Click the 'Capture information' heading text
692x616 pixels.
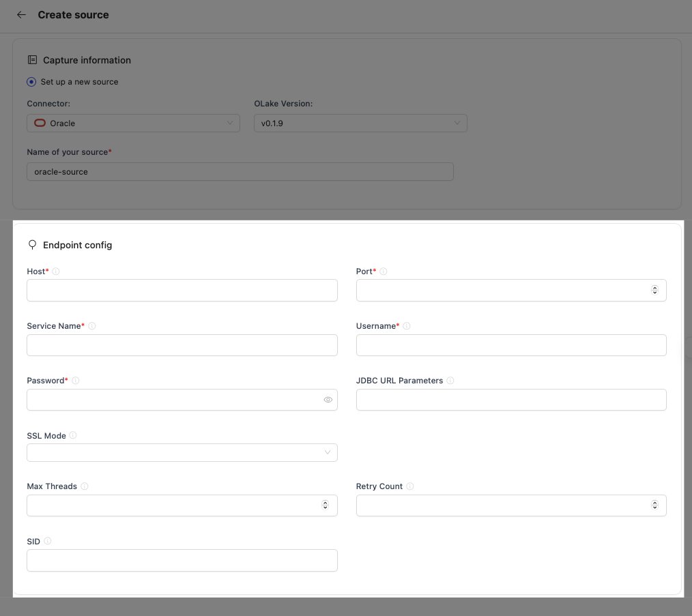[87, 60]
